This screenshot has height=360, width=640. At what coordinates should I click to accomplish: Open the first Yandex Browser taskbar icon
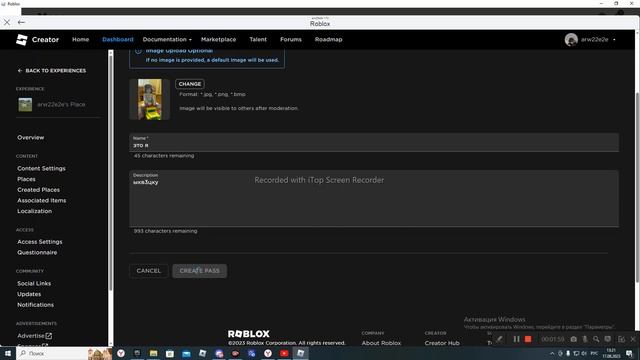(x=121, y=353)
